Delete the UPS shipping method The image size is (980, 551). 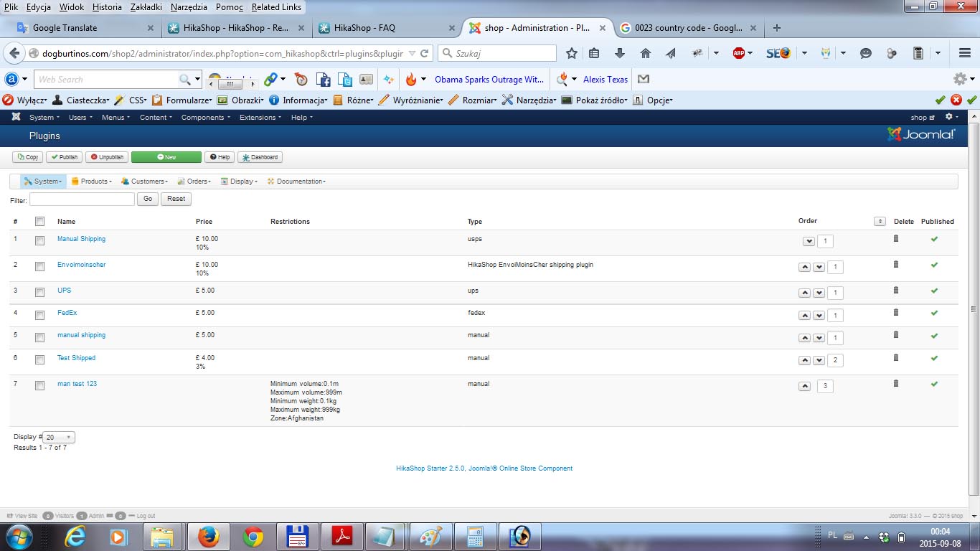[895, 291]
